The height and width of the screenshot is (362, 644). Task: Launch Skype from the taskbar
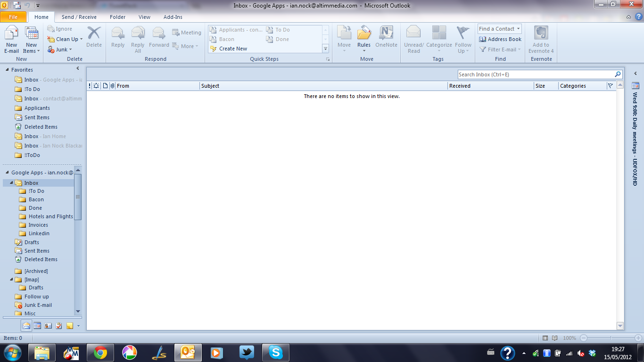pyautogui.click(x=276, y=353)
